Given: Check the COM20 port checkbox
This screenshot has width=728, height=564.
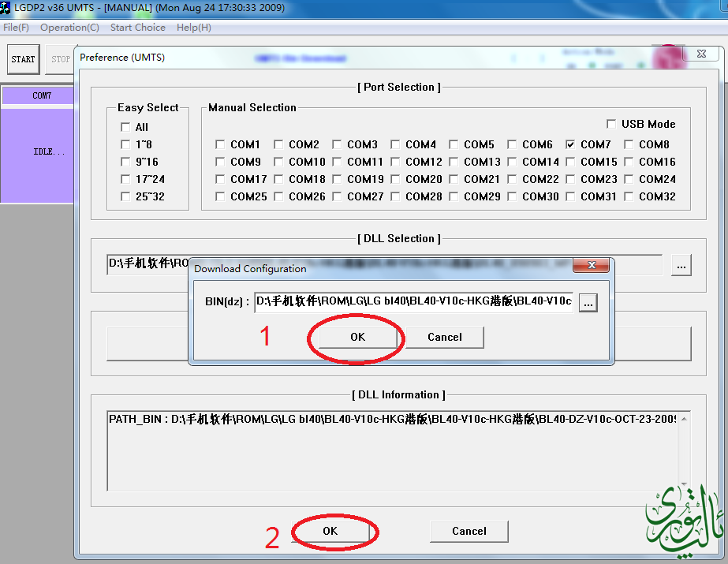Looking at the screenshot, I should pos(395,179).
